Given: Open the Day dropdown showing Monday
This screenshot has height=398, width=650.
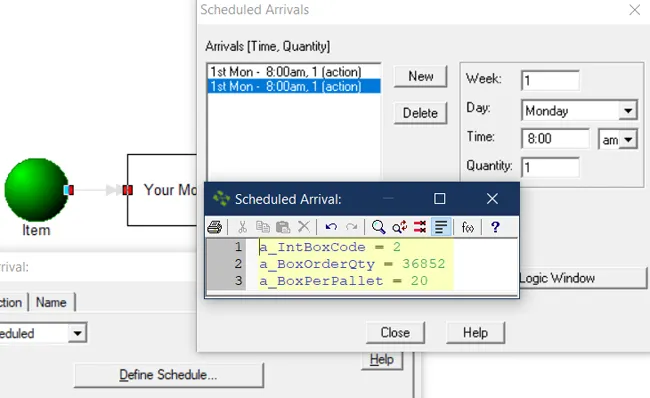Looking at the screenshot, I should pyautogui.click(x=628, y=111).
